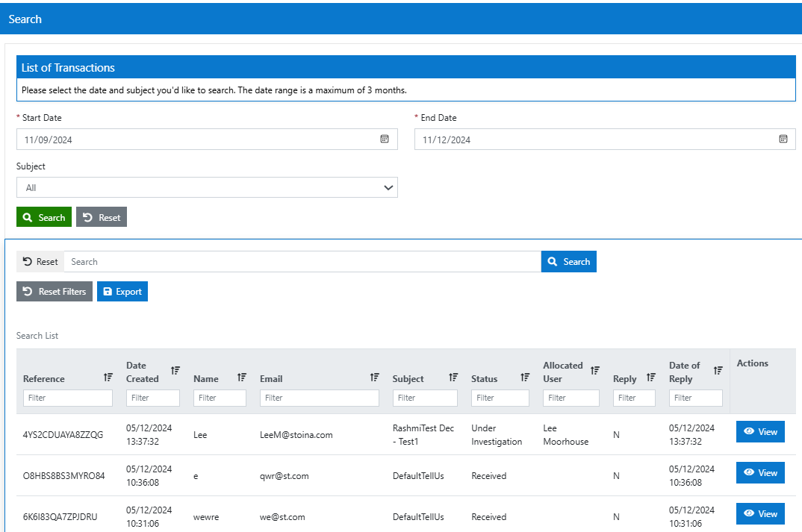Select email qwr@st.com
Screen dimensions: 802x532
(x=284, y=476)
